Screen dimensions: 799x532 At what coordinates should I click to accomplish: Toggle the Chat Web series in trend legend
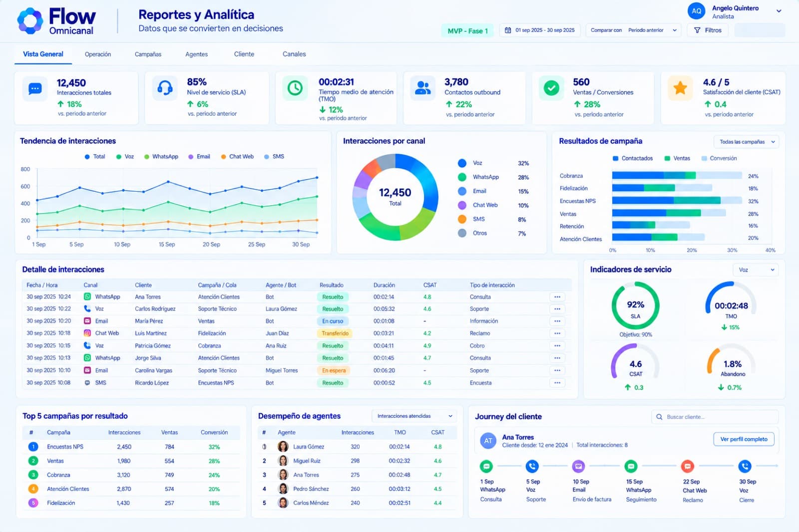pos(237,157)
